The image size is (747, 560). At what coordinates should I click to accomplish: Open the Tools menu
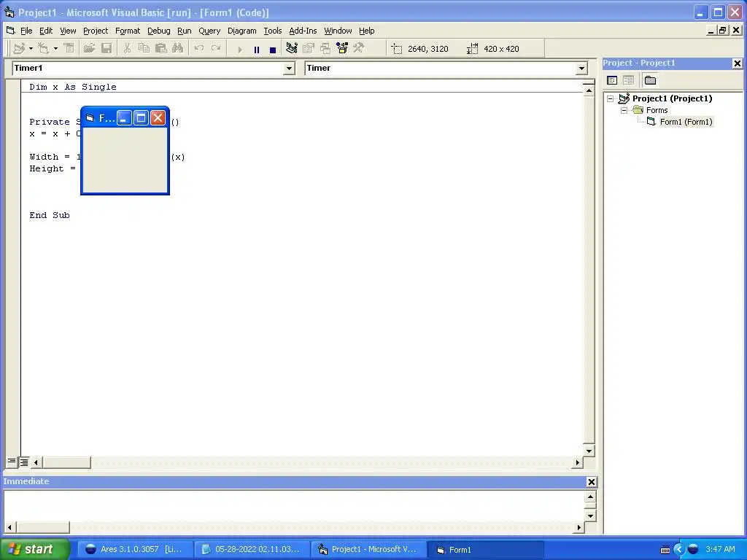click(x=273, y=31)
